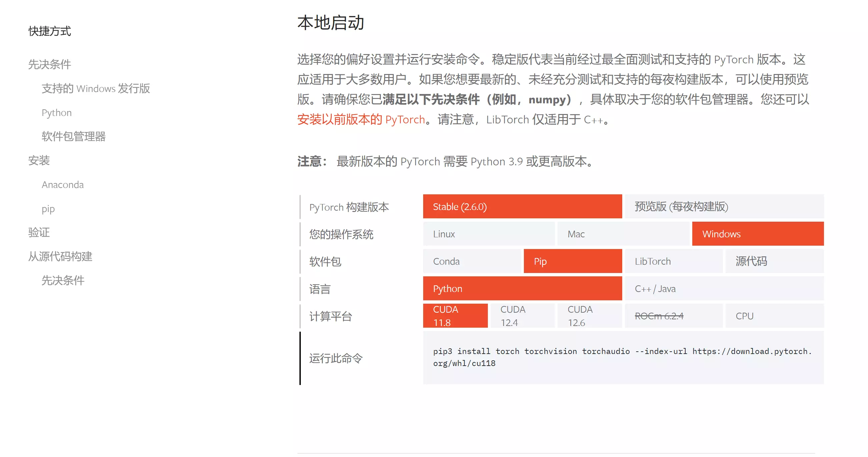The height and width of the screenshot is (457, 868).
Task: Go to 先决条件 in the sidebar shortcuts
Action: pyautogui.click(x=50, y=64)
